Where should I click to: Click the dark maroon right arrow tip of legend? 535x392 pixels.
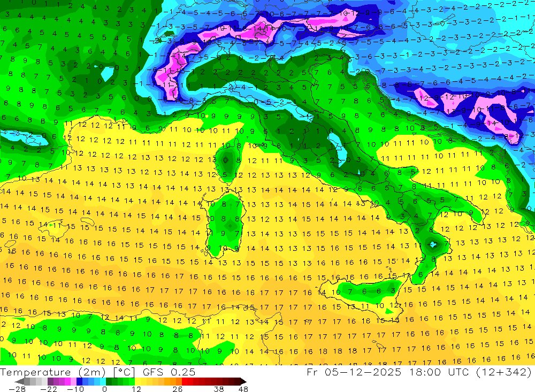[x=243, y=381]
